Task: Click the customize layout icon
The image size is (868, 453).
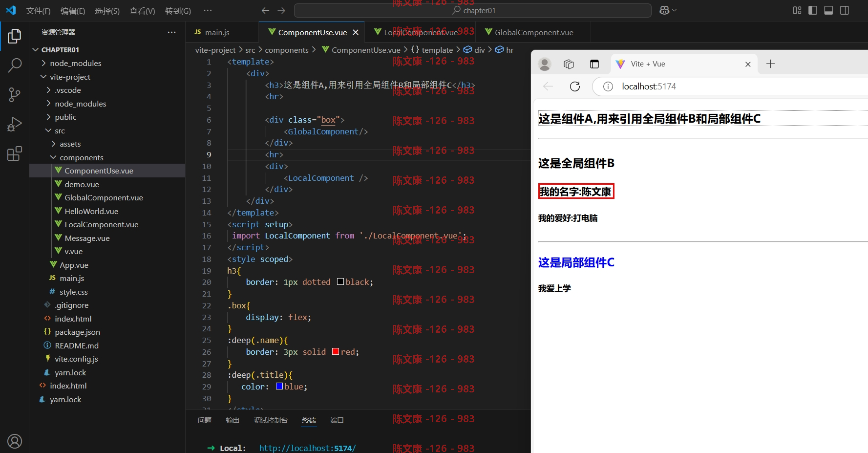Action: click(797, 10)
